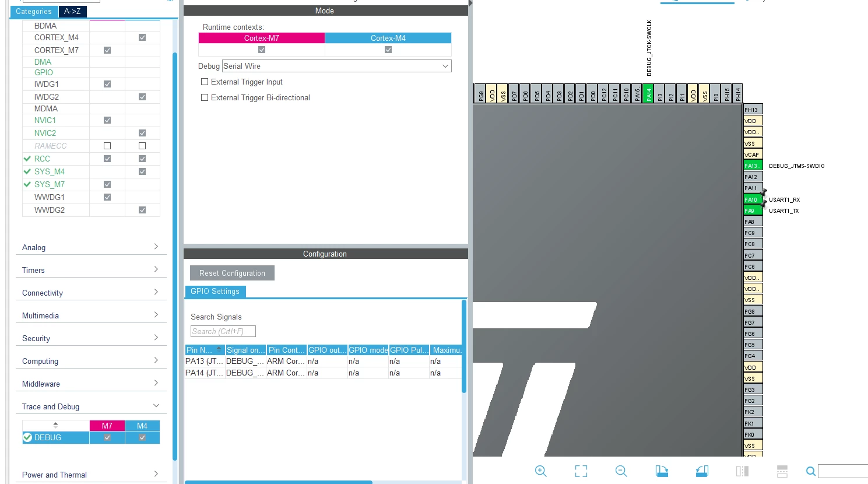
Task: Toggle DEBUG M7 context checkbox
Action: click(x=107, y=437)
